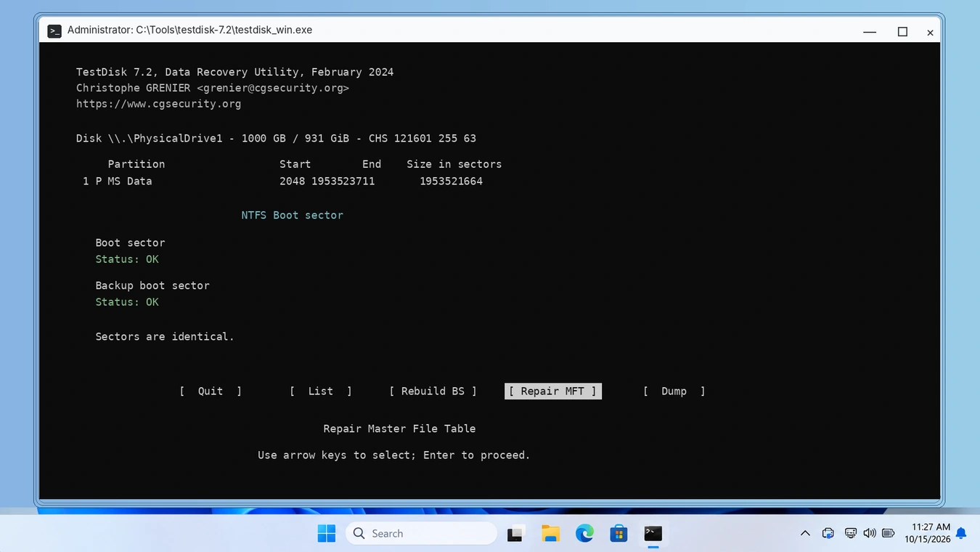Click the 'Use arrow keys to select' hint

click(394, 455)
